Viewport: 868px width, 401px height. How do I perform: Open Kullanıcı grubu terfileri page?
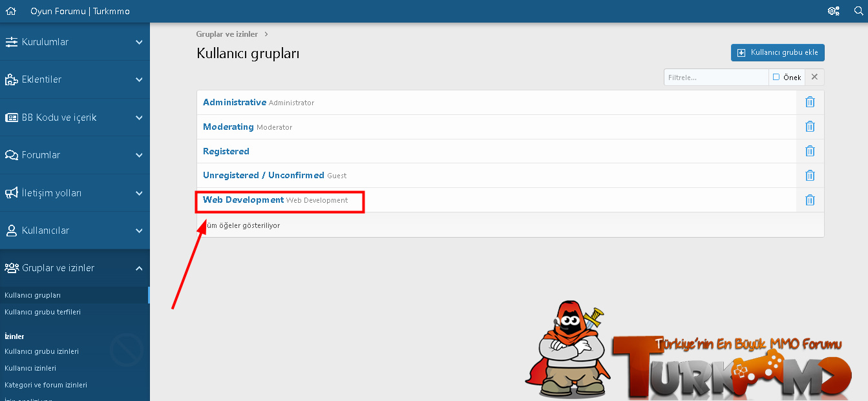pyautogui.click(x=43, y=312)
